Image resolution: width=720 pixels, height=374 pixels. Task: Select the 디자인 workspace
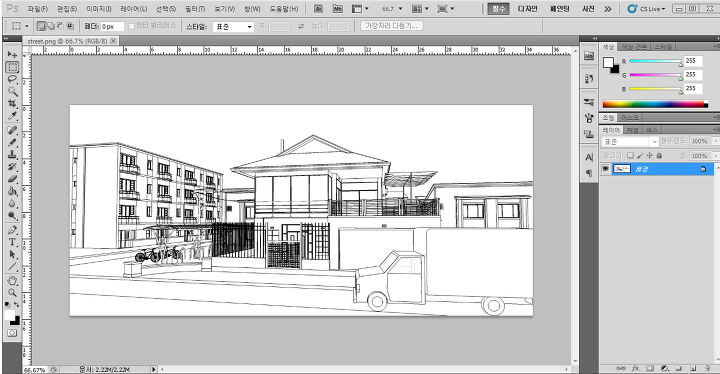528,9
